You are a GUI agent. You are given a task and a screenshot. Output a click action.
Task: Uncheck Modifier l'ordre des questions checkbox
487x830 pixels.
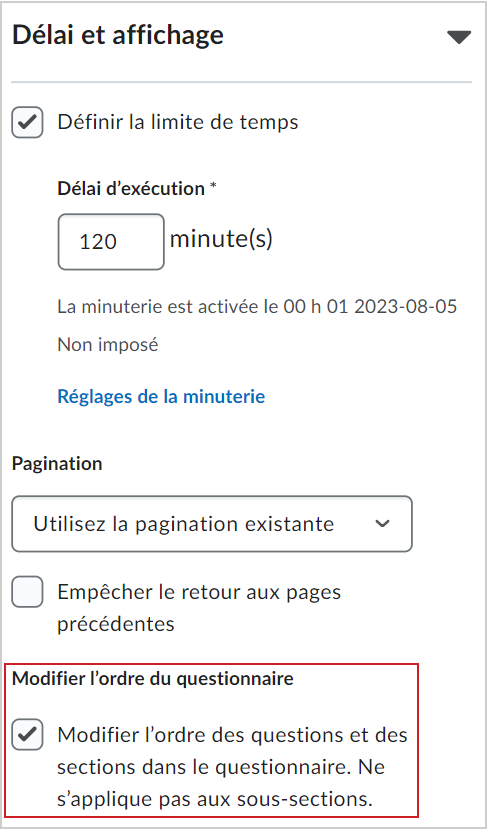tap(28, 735)
